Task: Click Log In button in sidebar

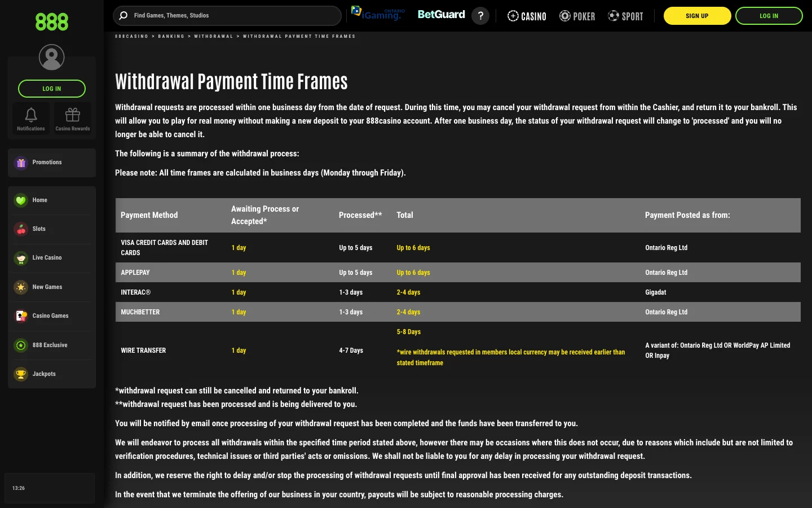Action: click(x=52, y=89)
